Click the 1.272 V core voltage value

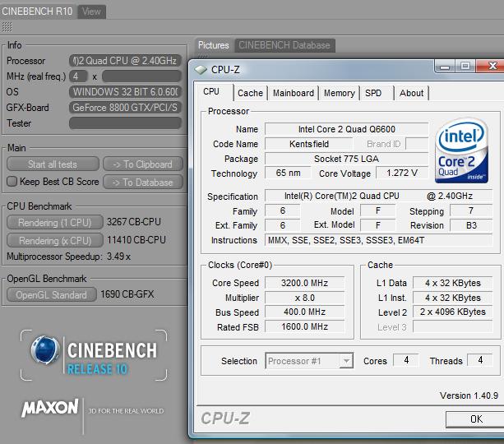pos(402,173)
